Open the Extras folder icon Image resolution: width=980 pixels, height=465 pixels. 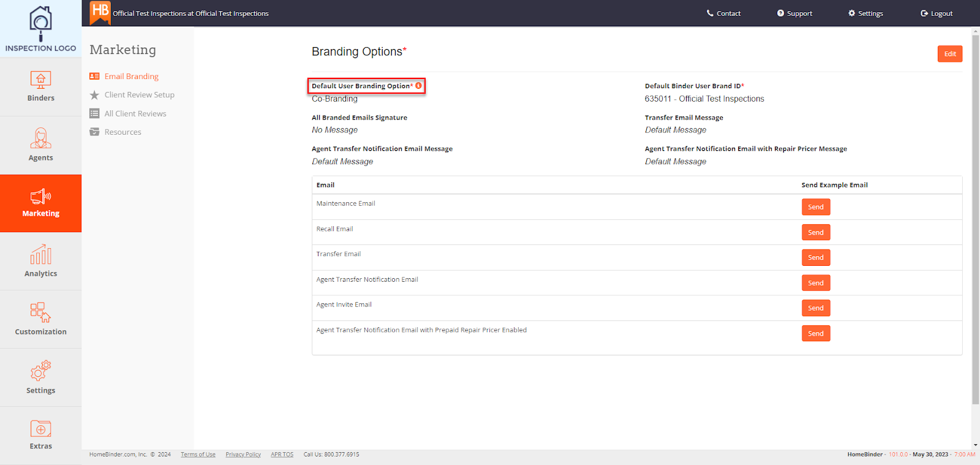pos(40,428)
